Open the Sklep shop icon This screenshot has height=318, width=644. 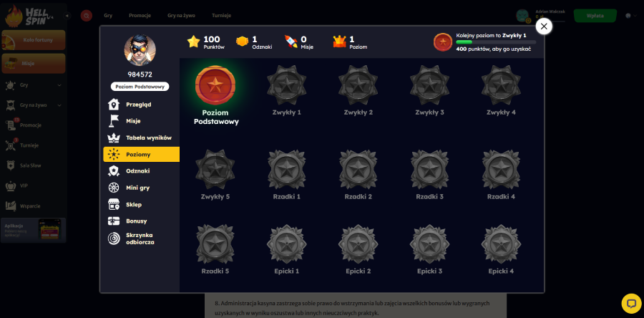pyautogui.click(x=114, y=204)
